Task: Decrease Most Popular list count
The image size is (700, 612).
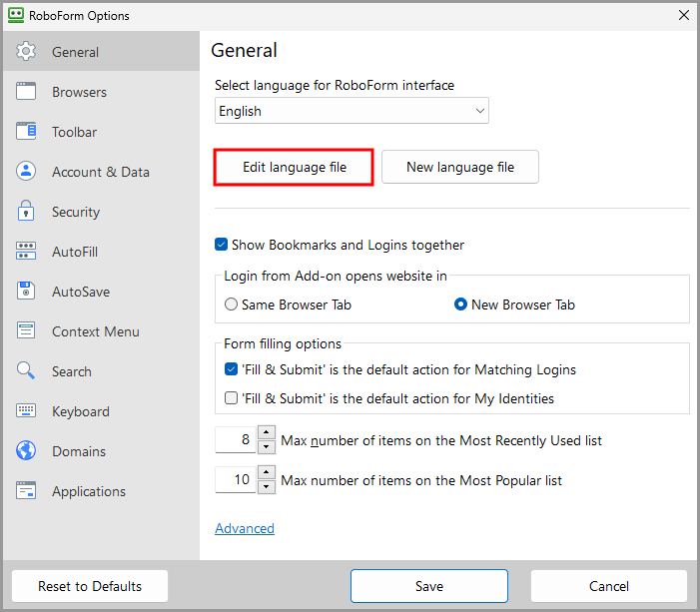Action: (x=267, y=486)
